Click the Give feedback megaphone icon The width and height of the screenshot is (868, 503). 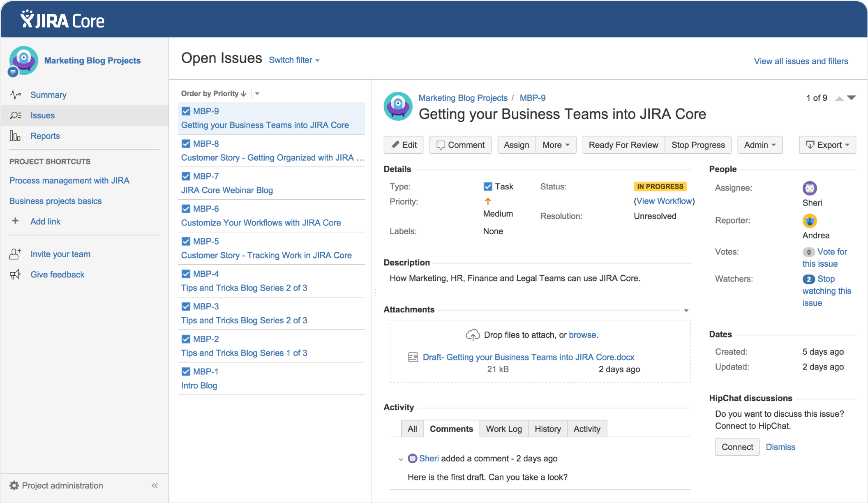point(15,275)
